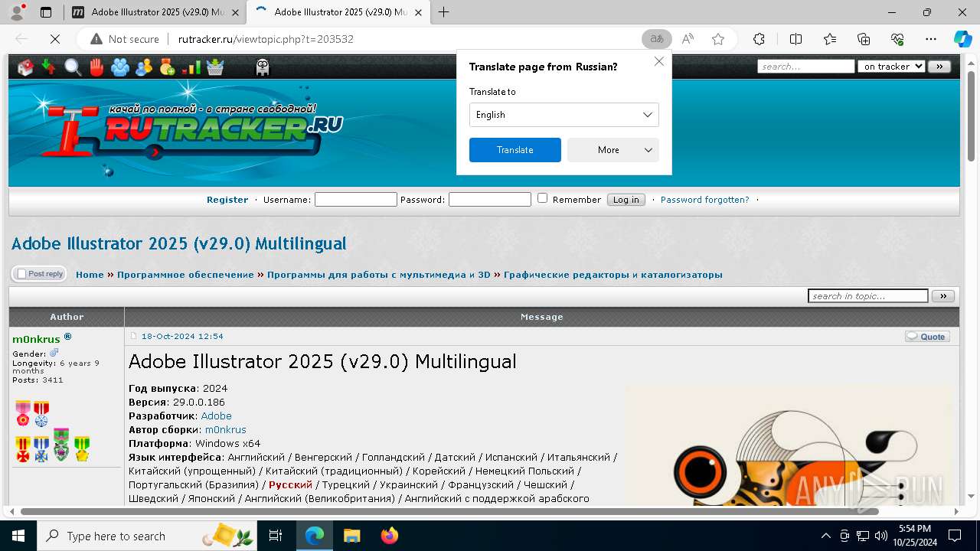
Task: Click the Quote button on the post
Action: tap(927, 337)
